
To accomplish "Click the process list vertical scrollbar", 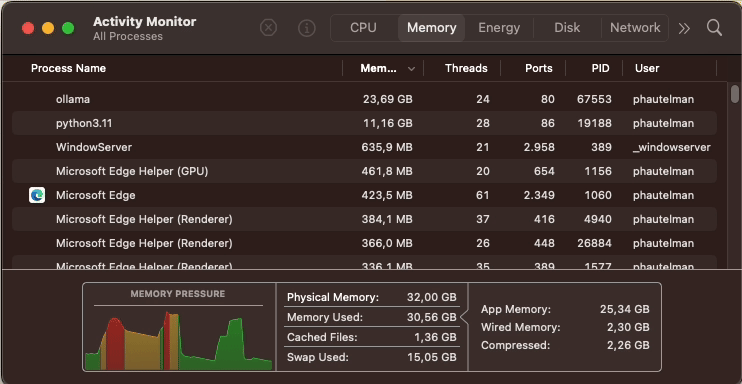I will (734, 94).
